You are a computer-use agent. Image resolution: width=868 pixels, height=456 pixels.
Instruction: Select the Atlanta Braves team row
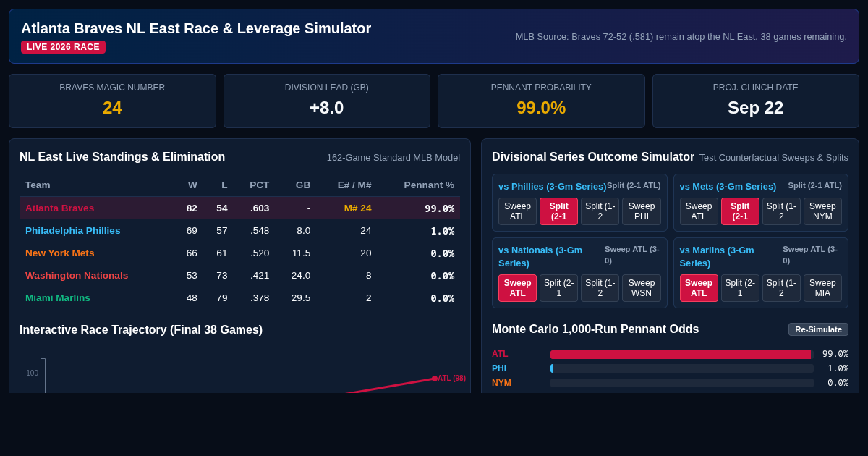click(x=239, y=208)
